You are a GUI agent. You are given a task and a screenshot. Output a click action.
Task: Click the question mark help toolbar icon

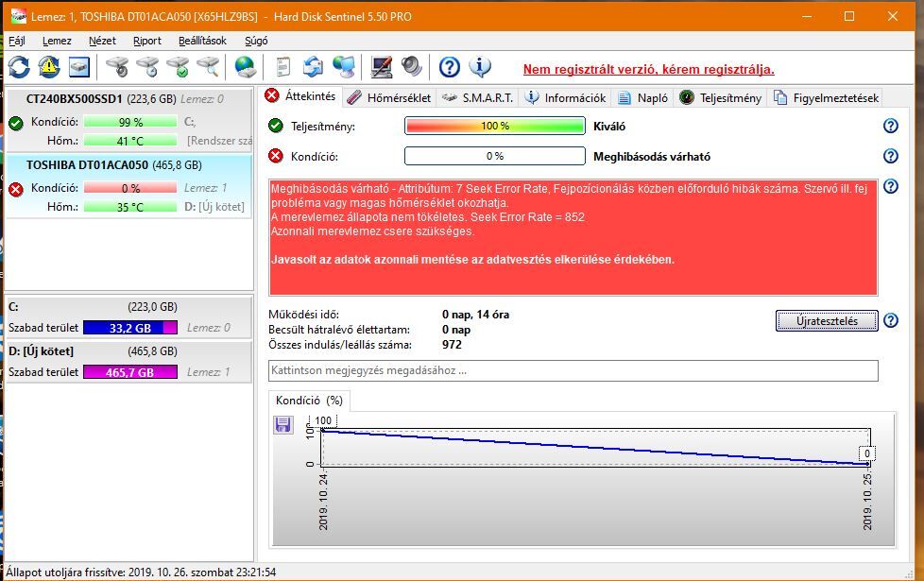point(449,67)
